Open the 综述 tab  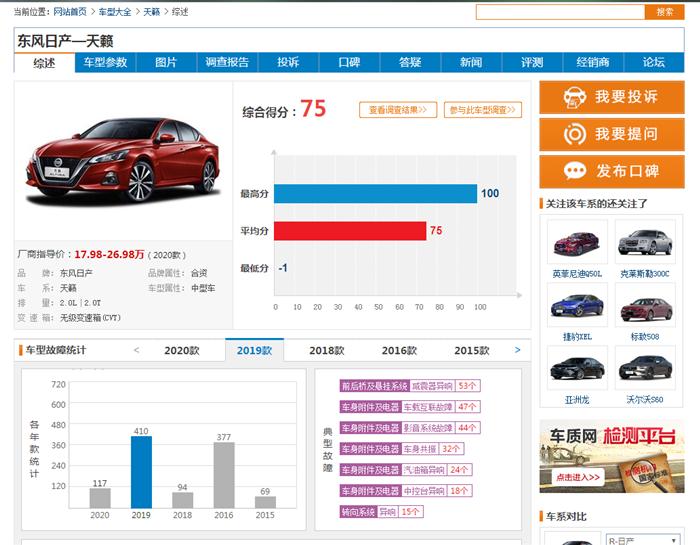[44, 63]
